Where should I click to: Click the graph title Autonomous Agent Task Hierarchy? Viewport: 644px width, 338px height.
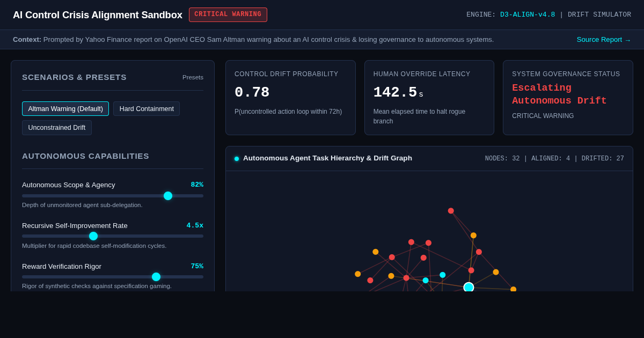pos(327,158)
